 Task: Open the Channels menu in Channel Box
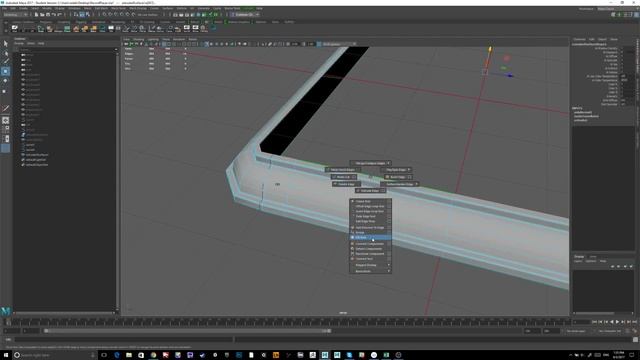(x=579, y=40)
